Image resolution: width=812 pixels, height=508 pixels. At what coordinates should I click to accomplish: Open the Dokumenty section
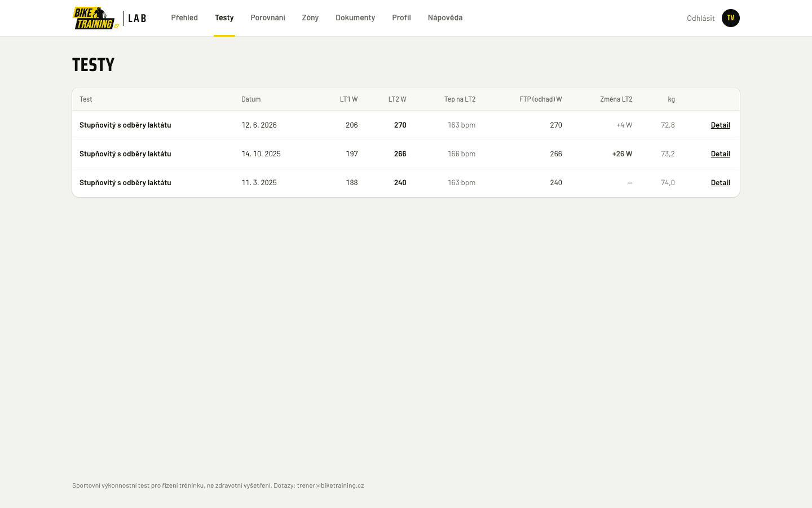click(355, 18)
